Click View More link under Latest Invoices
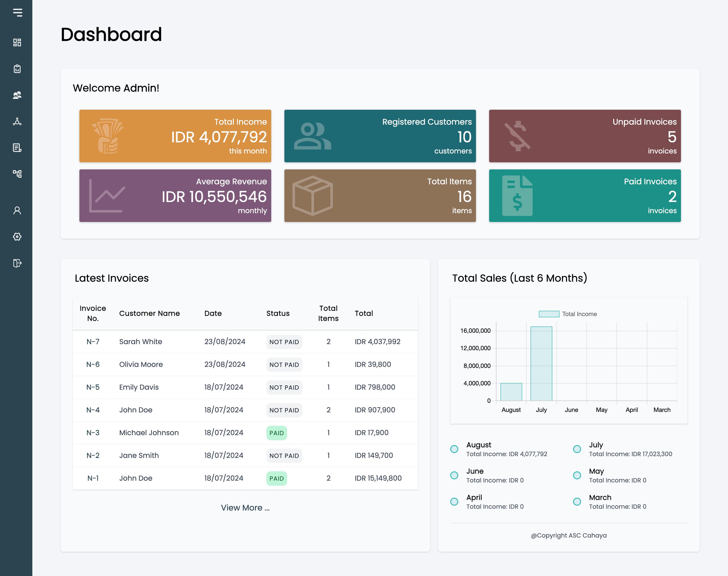Screen dimensions: 728x576 [x=245, y=507]
